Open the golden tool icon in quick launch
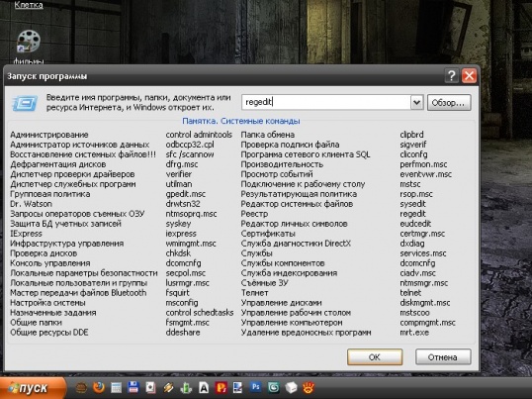Viewport: 532px width, 399px height. [x=168, y=387]
